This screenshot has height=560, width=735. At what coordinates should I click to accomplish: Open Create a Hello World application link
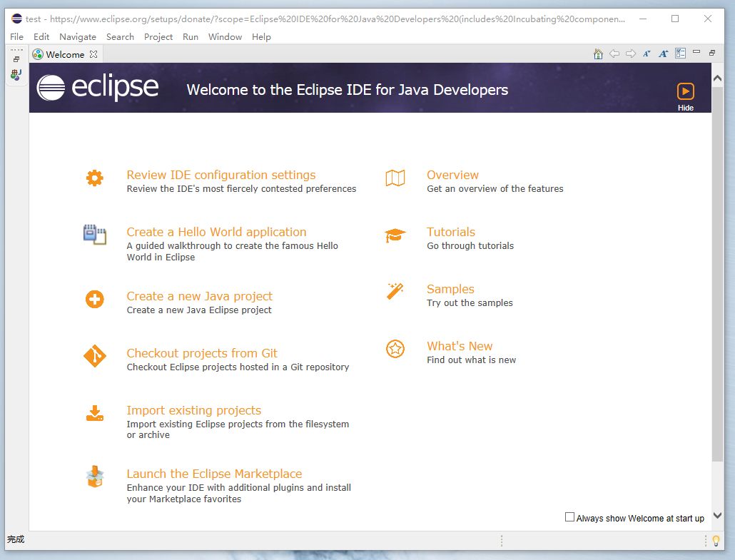point(216,232)
